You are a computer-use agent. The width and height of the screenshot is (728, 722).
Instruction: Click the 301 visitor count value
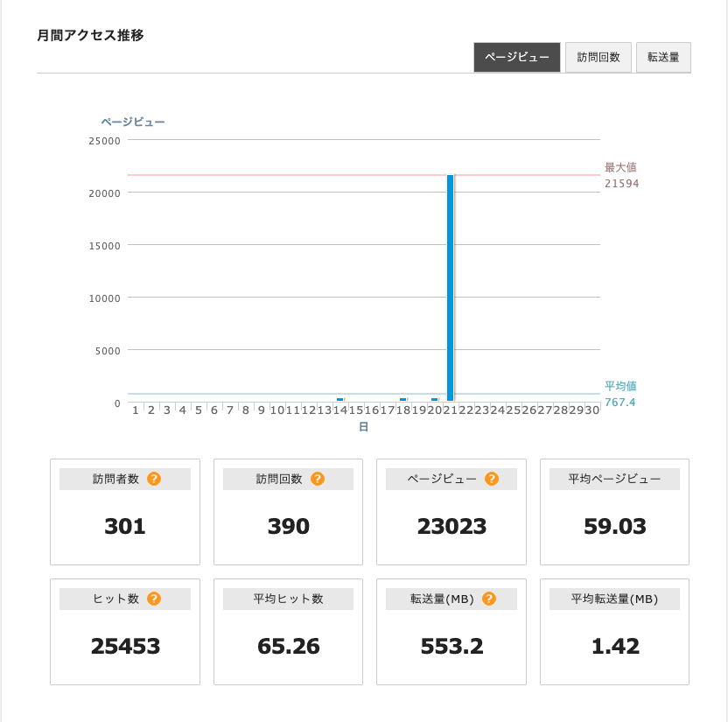coord(125,526)
